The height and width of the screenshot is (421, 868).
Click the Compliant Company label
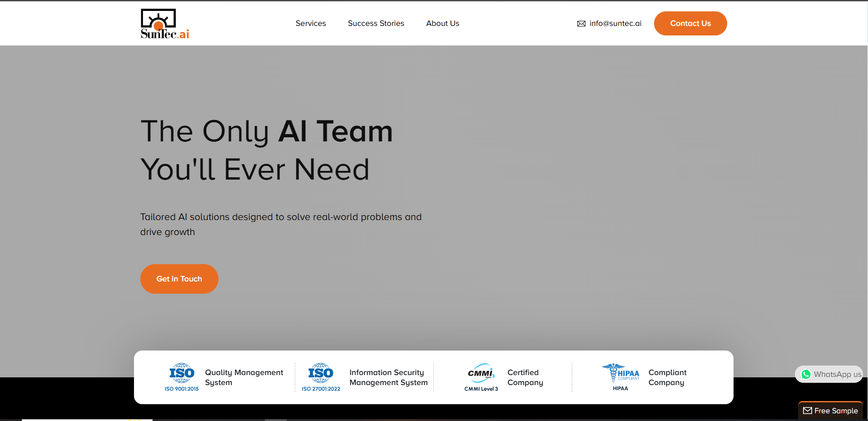click(667, 377)
